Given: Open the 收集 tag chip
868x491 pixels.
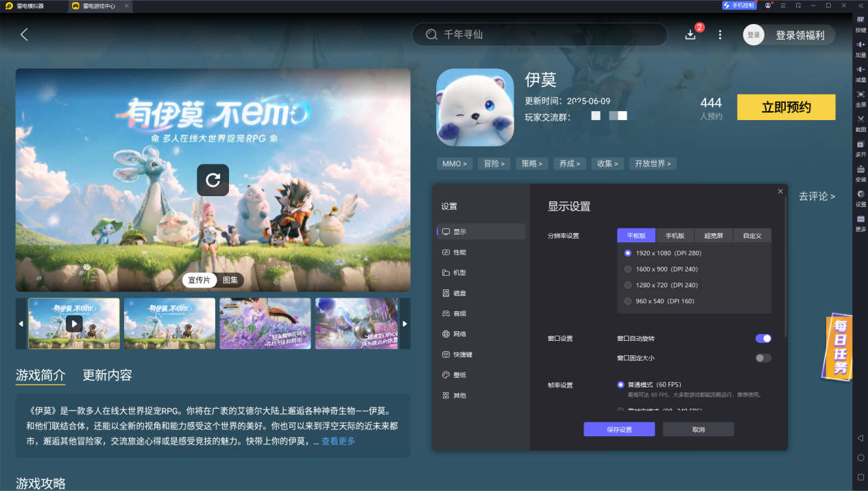Looking at the screenshot, I should pyautogui.click(x=607, y=164).
